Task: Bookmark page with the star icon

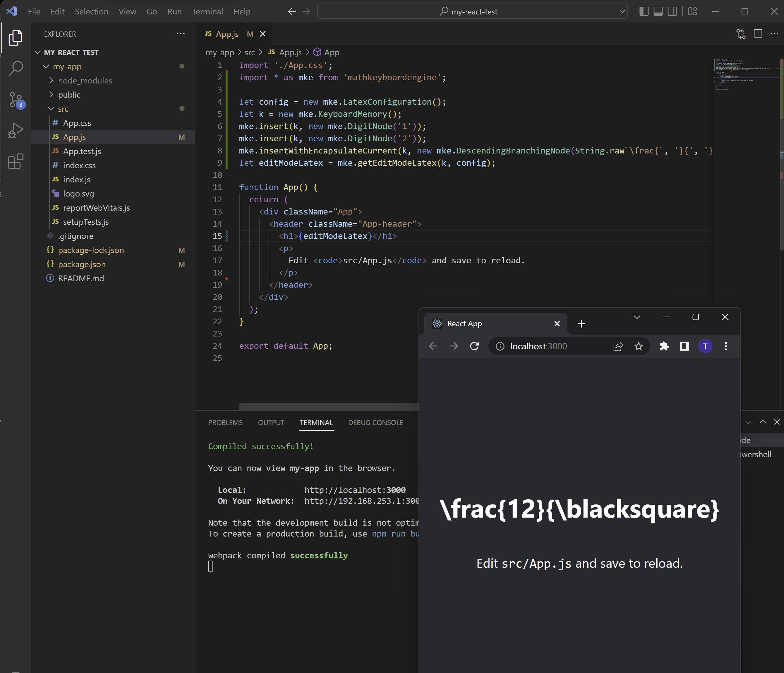Action: [638, 346]
